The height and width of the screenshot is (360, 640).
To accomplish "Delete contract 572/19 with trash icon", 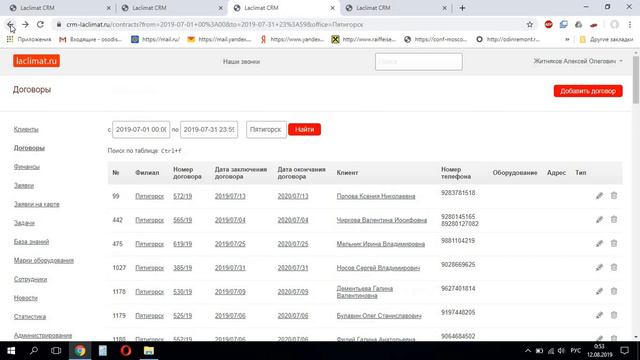I will (614, 196).
